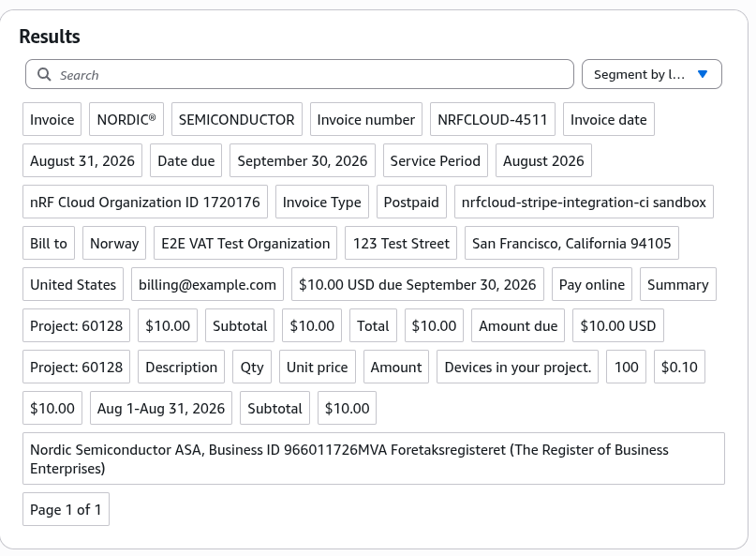Select the '123 Test Street' chip
The width and height of the screenshot is (756, 556).
401,243
